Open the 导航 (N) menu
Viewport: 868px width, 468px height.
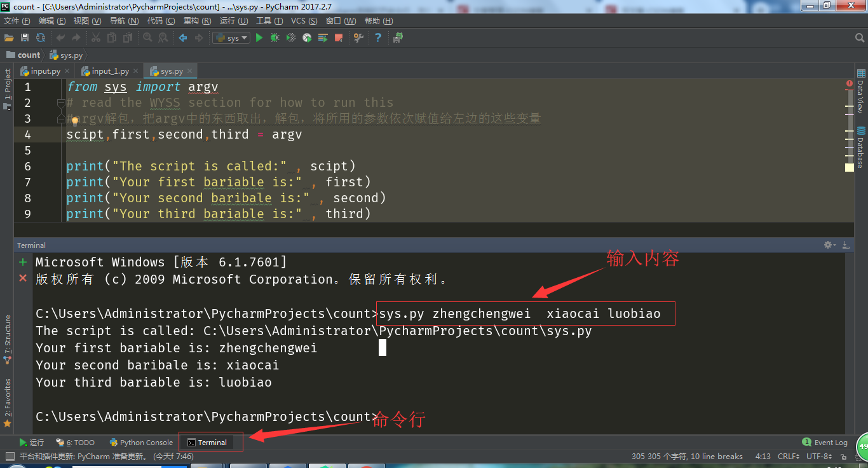coord(124,21)
